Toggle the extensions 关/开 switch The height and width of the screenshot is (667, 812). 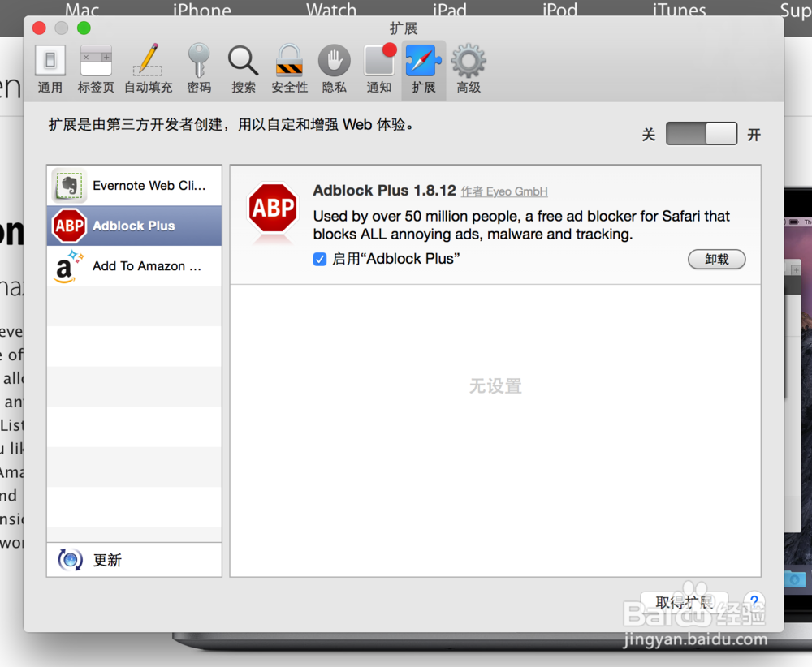pos(702,134)
